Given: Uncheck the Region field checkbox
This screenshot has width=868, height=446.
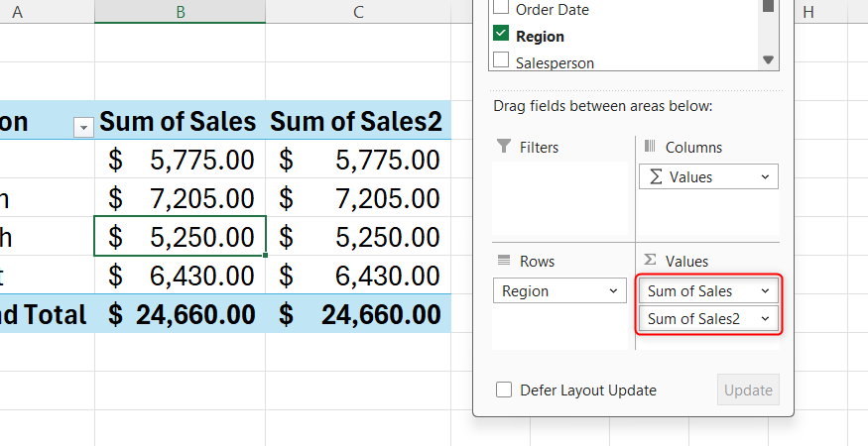Looking at the screenshot, I should pos(501,34).
